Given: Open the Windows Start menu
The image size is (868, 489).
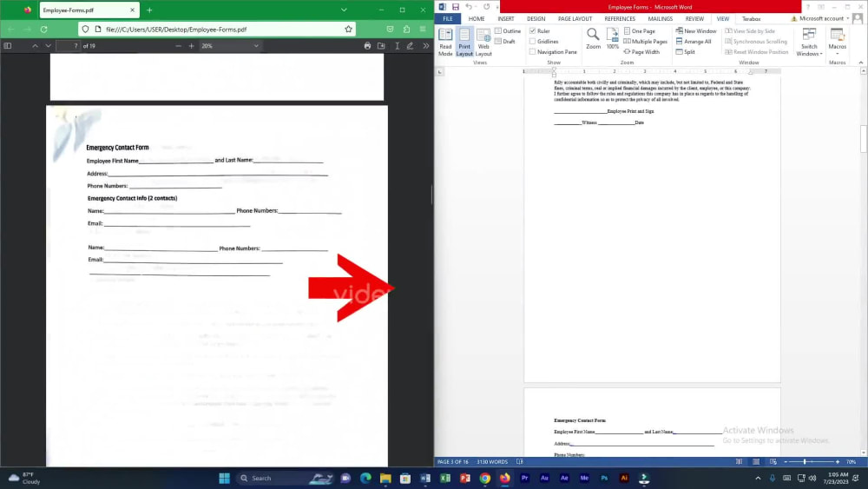Looking at the screenshot, I should [x=224, y=479].
